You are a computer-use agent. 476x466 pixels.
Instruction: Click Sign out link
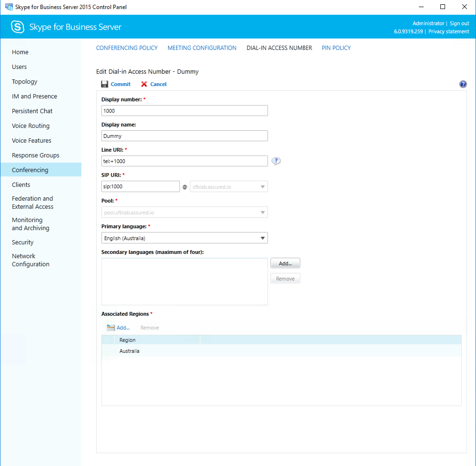(459, 24)
